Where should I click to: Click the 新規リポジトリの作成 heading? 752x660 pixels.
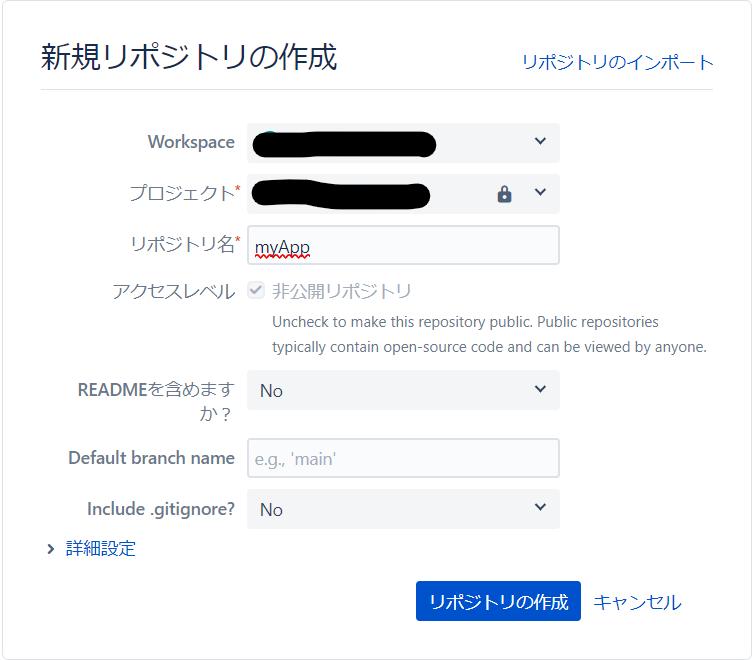(x=189, y=57)
